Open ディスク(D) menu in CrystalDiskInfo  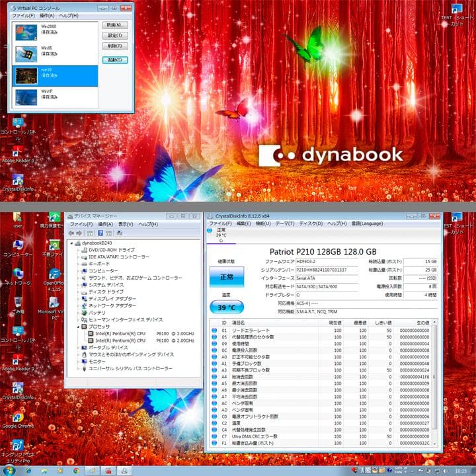coord(311,223)
